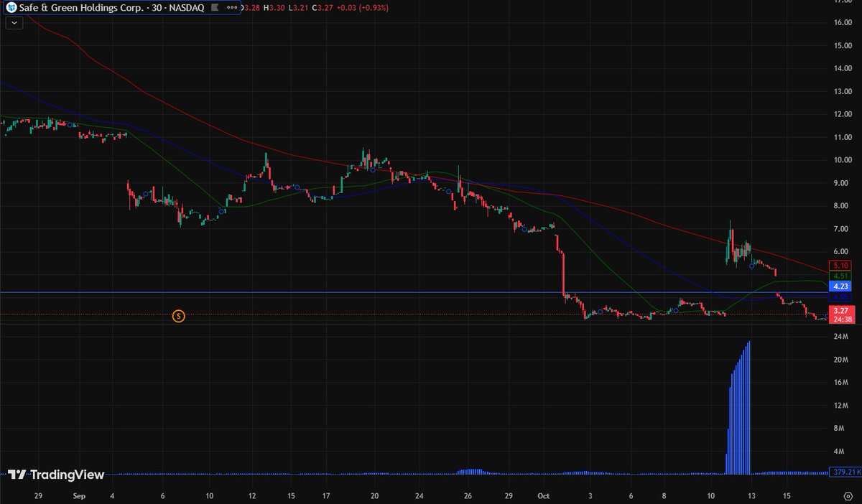Click the TradingView logo
The width and height of the screenshot is (862, 504).
(56, 475)
